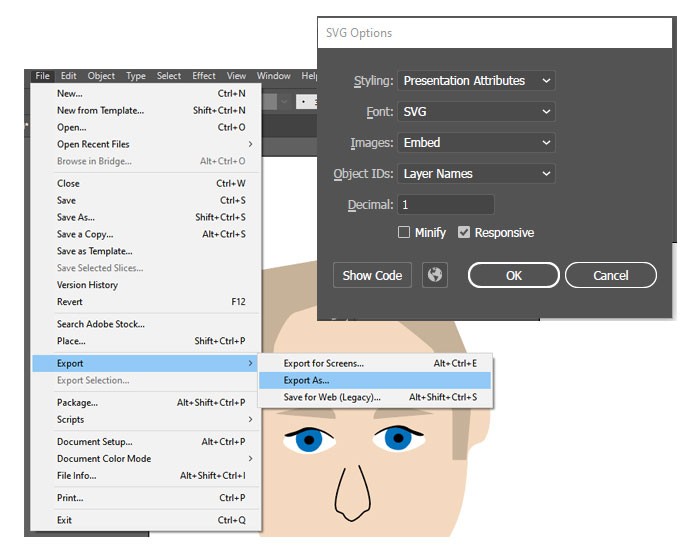Viewport: 689px width, 557px height.
Task: Click into the Decimal input field
Action: (446, 205)
